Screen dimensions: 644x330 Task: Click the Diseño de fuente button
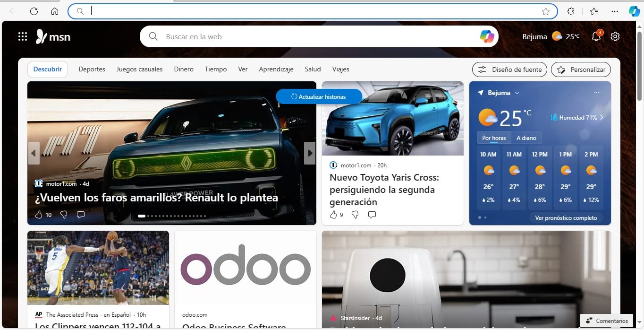(509, 69)
